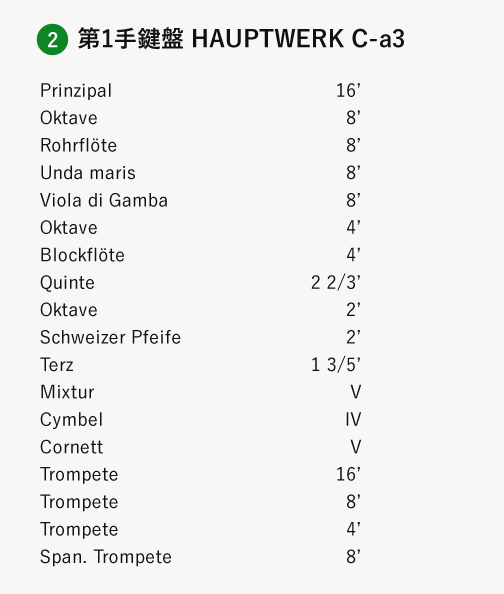Select the Blockflöte stop

click(x=200, y=255)
